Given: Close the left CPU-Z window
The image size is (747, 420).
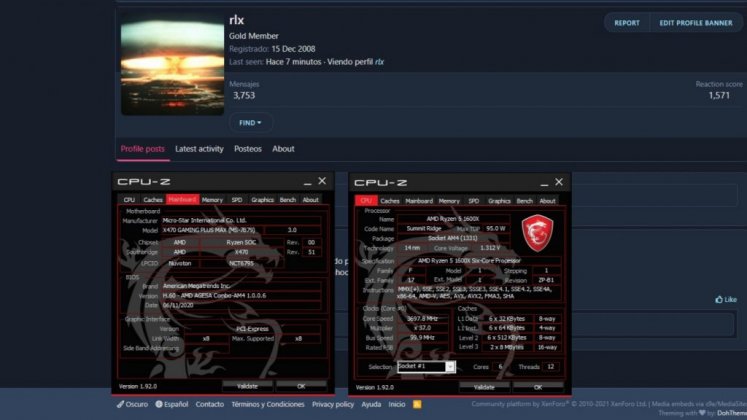Looking at the screenshot, I should click(323, 181).
